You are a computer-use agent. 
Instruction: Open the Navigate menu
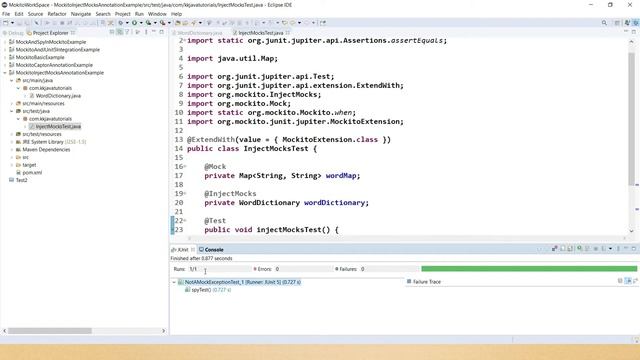[x=81, y=14]
